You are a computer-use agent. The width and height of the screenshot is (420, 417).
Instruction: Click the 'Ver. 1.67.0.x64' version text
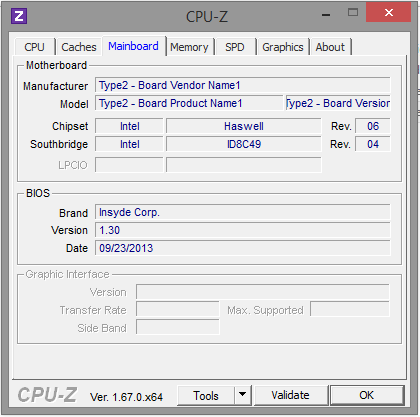coord(126,397)
